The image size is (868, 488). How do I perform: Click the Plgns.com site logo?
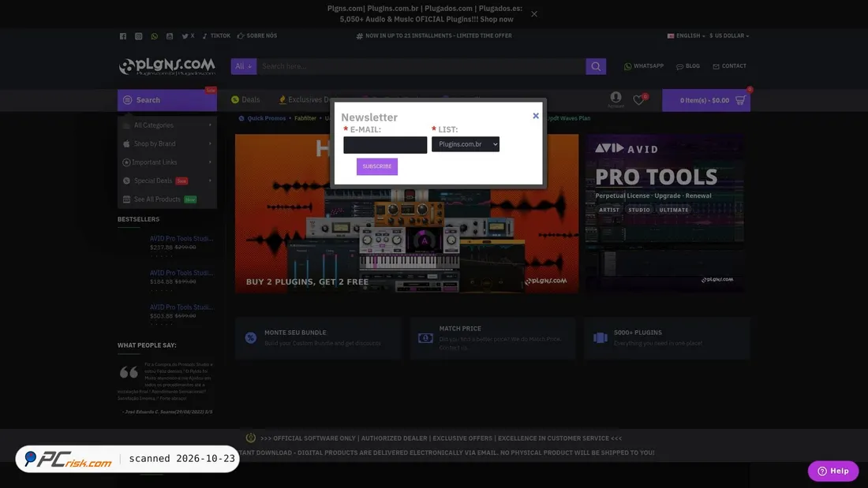[x=166, y=66]
